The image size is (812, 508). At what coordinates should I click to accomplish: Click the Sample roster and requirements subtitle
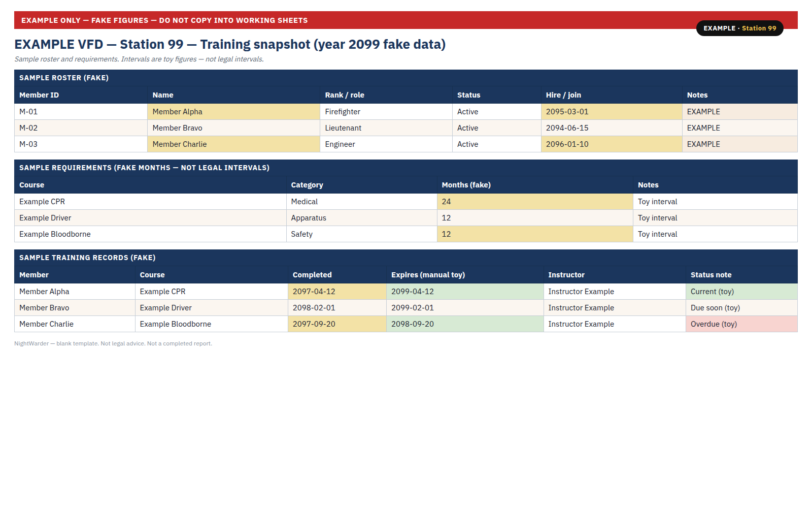[x=139, y=59]
